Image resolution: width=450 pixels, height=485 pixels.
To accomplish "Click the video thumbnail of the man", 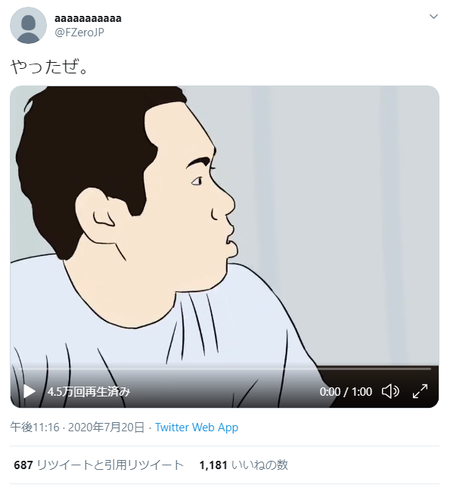I will [224, 227].
